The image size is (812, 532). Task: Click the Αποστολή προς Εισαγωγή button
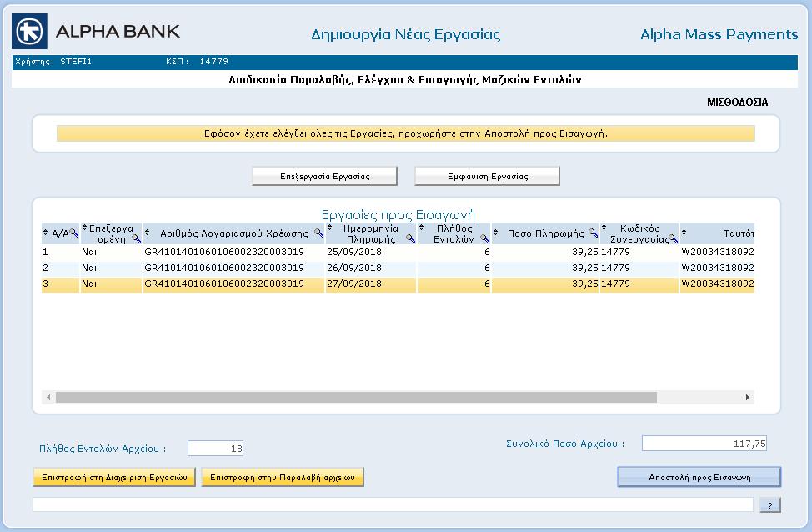pos(699,477)
